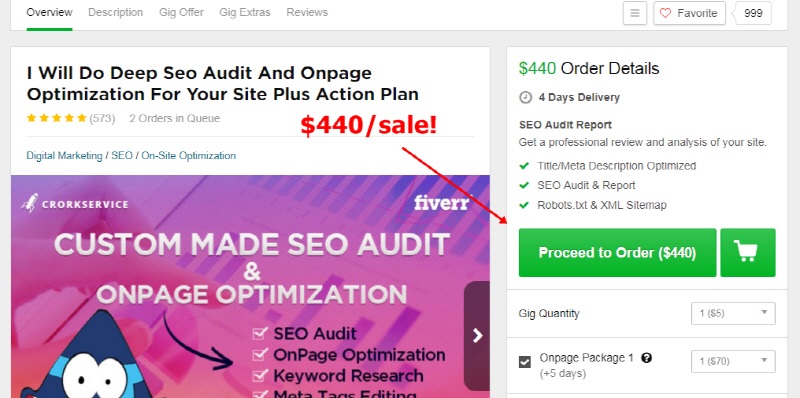Screen dimensions: 800x398
Task: Open the Gig Quantity dropdown
Action: (x=733, y=313)
